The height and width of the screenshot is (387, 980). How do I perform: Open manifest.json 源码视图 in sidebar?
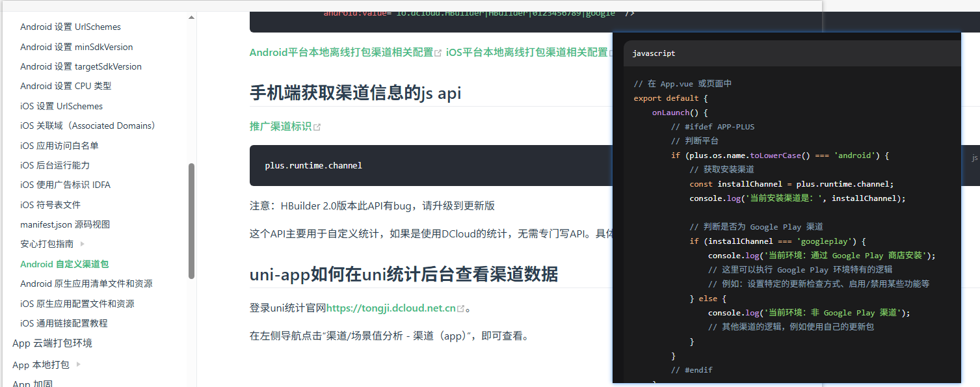tap(65, 224)
